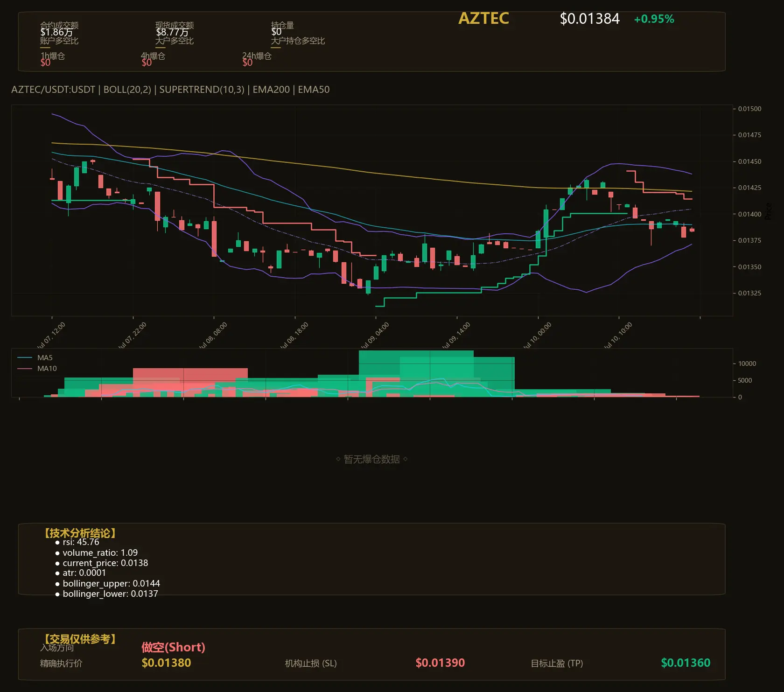Click the 0.01500 price axis label
The height and width of the screenshot is (692, 784).
tap(749, 109)
